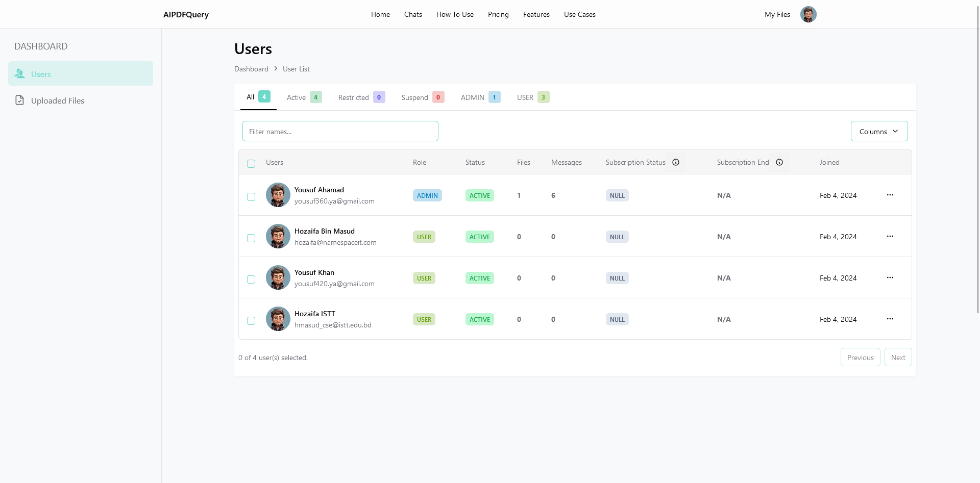The height and width of the screenshot is (483, 980).
Task: Open actions menu for Hozaifa ISTT
Action: [890, 319]
